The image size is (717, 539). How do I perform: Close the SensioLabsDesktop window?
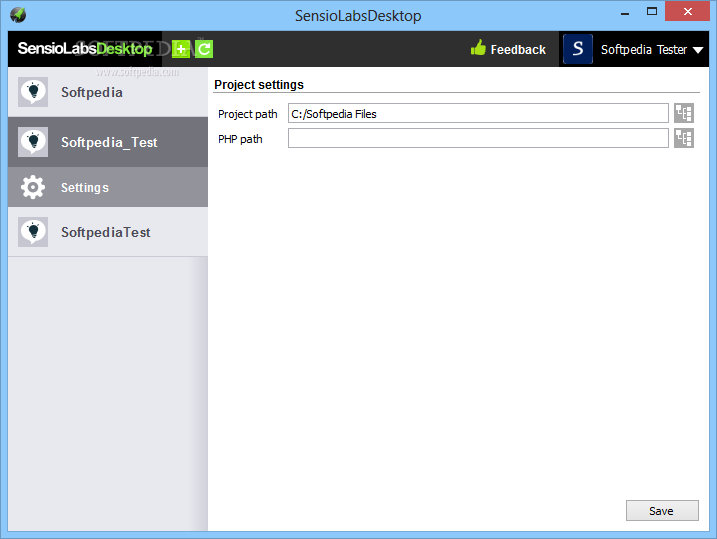[x=687, y=11]
